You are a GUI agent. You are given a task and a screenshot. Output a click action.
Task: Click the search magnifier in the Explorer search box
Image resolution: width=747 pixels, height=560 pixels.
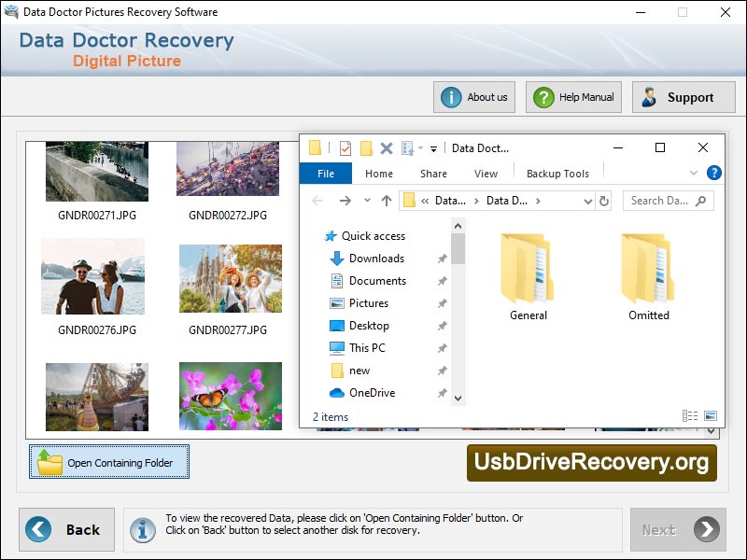coord(701,200)
